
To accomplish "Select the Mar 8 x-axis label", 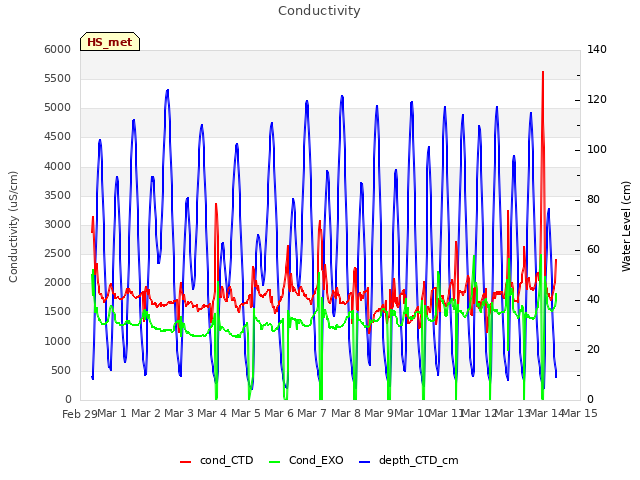I will click(x=346, y=413).
